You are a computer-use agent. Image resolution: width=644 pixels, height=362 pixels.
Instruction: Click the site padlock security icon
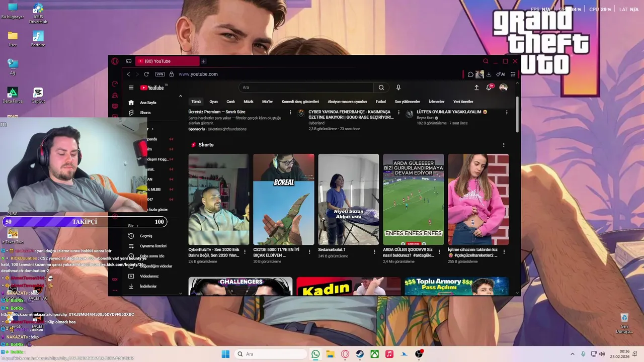coord(172,74)
